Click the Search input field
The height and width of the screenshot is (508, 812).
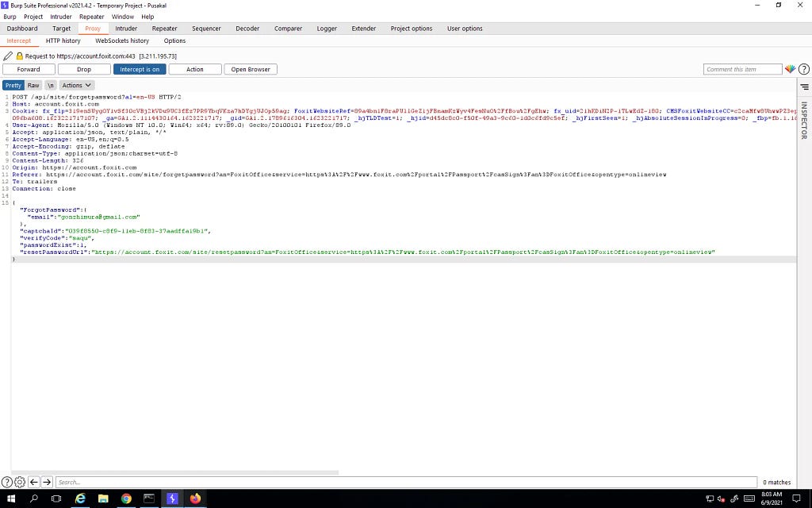(x=406, y=482)
